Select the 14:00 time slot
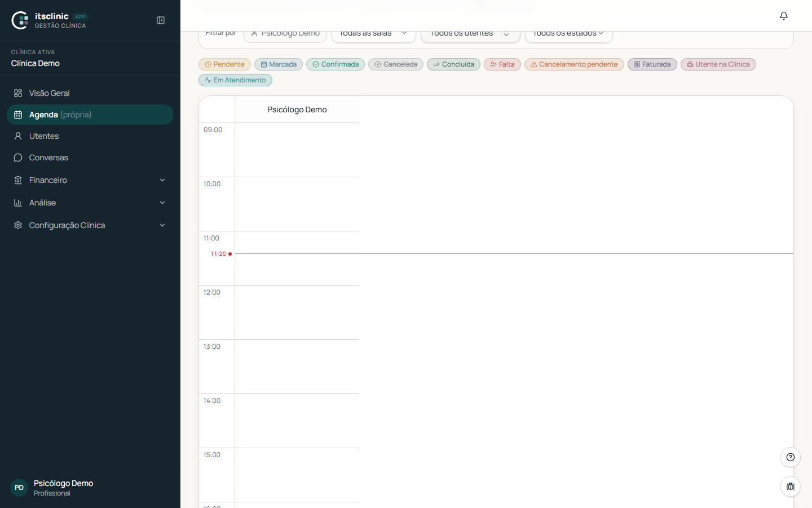Screen dimensions: 812x508 [x=297, y=421]
